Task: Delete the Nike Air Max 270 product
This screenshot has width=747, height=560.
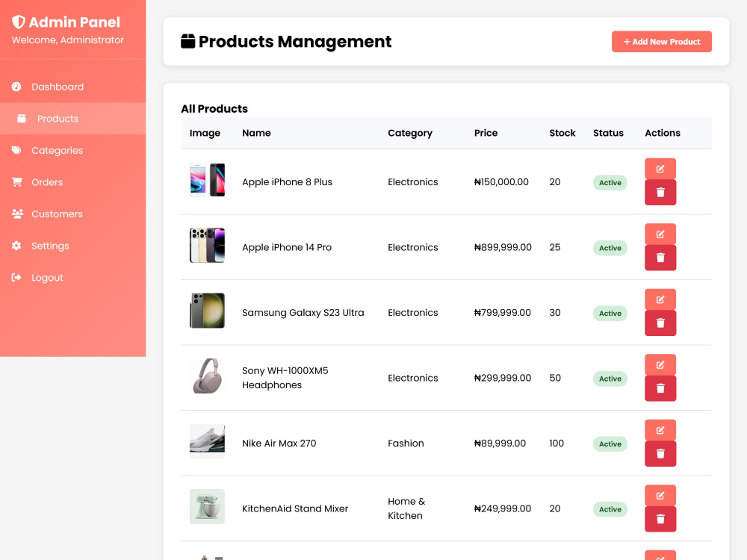Action: [660, 453]
